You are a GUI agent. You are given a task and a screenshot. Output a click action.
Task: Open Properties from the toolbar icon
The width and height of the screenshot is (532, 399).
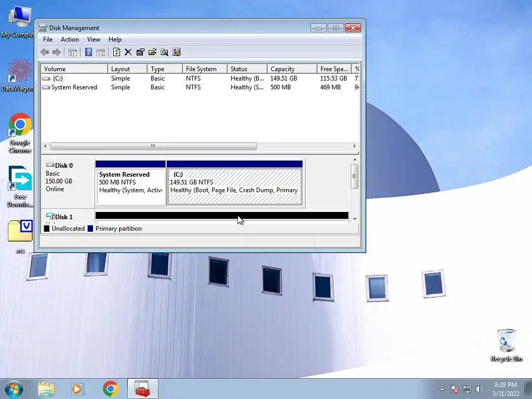[140, 52]
